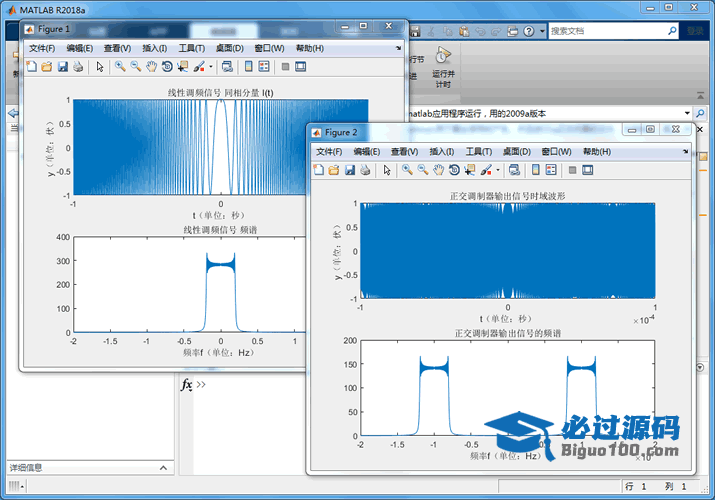This screenshot has width=715, height=500.
Task: Open 窗口(W) menu in Figure 2
Action: (x=557, y=152)
